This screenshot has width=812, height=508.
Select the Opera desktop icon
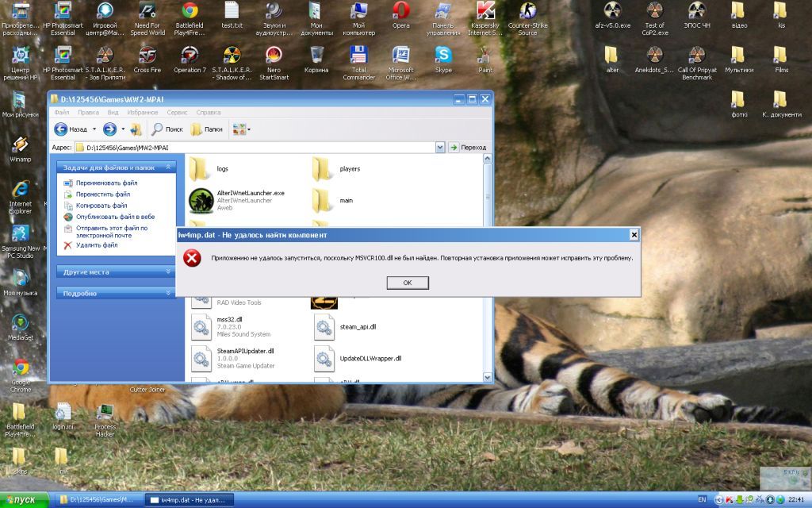pyautogui.click(x=400, y=15)
